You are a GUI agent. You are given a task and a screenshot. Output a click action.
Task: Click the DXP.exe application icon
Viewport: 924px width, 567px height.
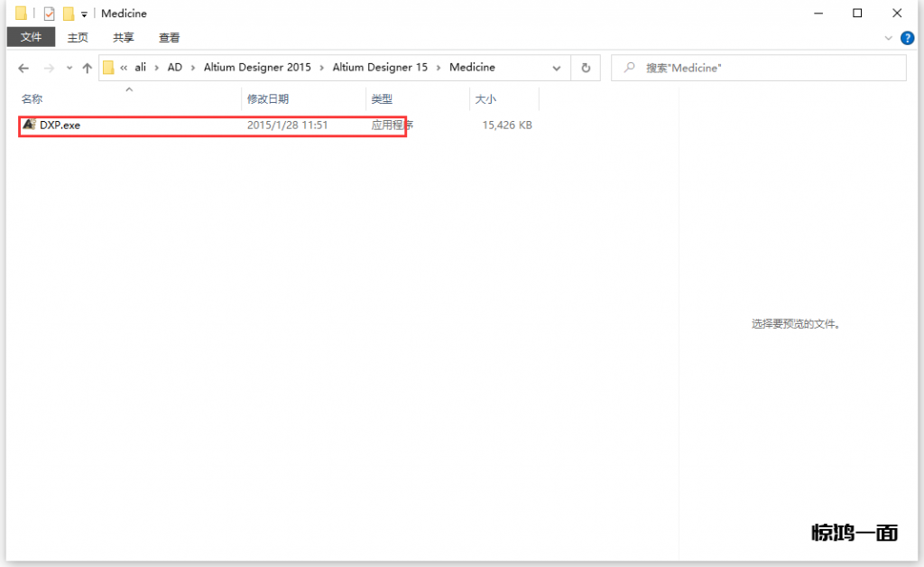pos(29,125)
